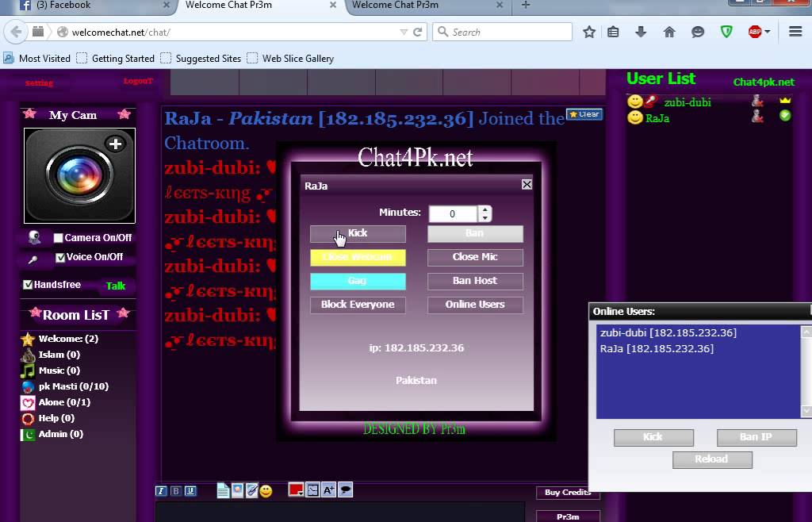
Task: Toggle italic text formatting
Action: (x=161, y=491)
